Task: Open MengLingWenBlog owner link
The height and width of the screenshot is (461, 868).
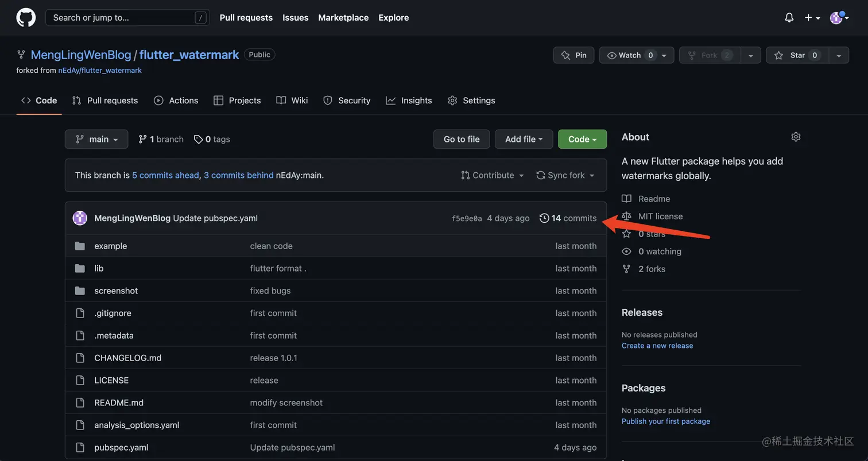Action: click(x=81, y=55)
